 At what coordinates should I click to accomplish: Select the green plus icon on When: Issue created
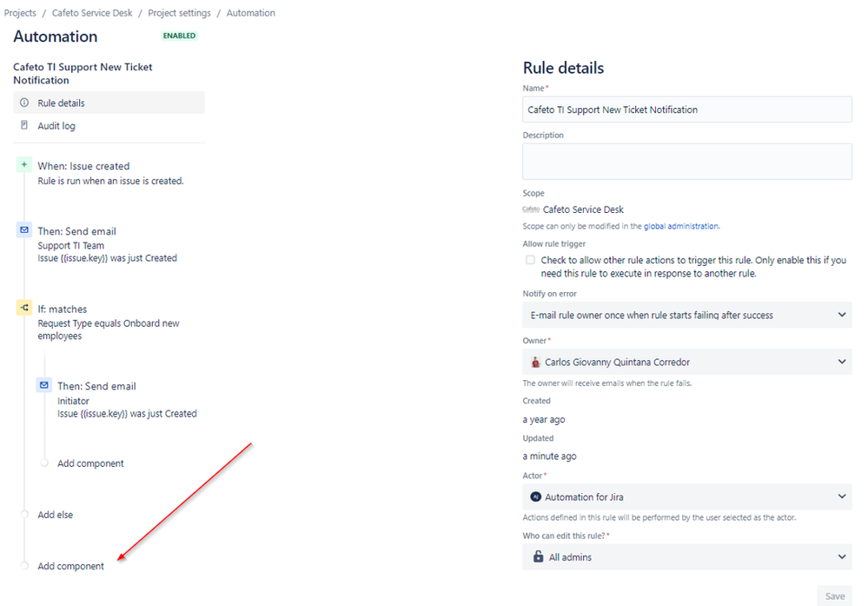coord(23,165)
